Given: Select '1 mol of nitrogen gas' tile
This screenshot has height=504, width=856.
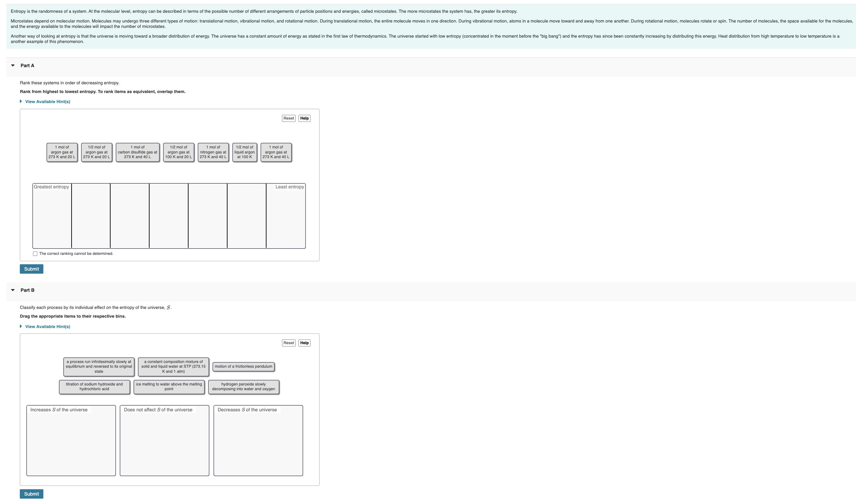Looking at the screenshot, I should (213, 152).
